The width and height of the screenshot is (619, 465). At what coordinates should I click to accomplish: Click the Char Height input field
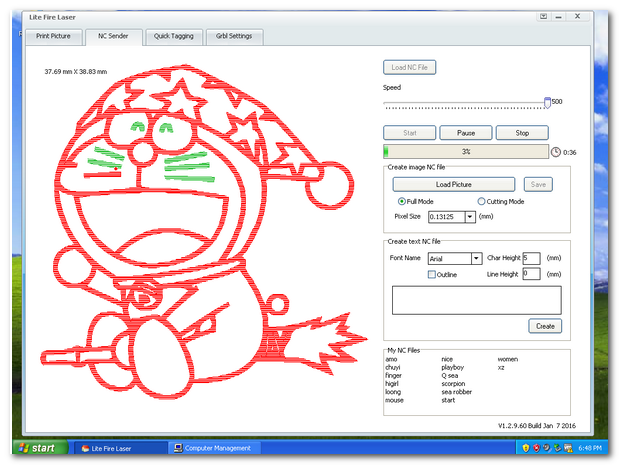(531, 258)
